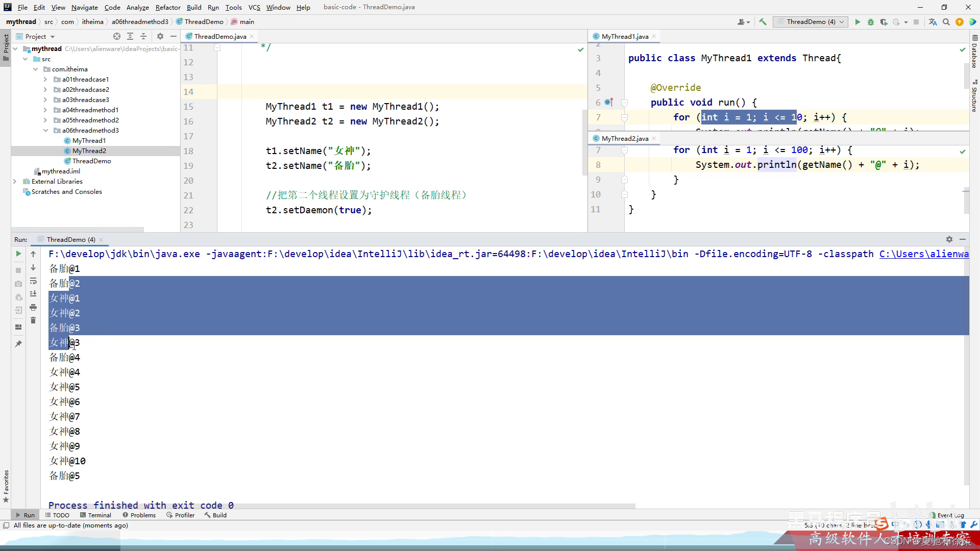Click the Run with Coverage icon
The image size is (980, 551).
[884, 22]
